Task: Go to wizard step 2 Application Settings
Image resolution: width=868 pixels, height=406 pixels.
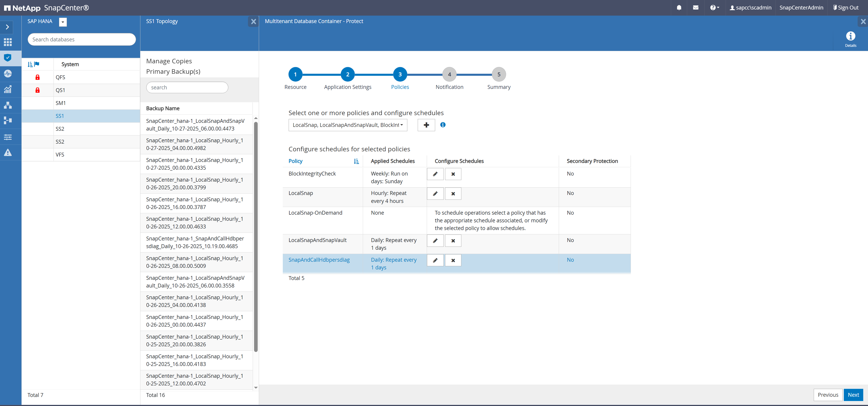Action: 347,74
